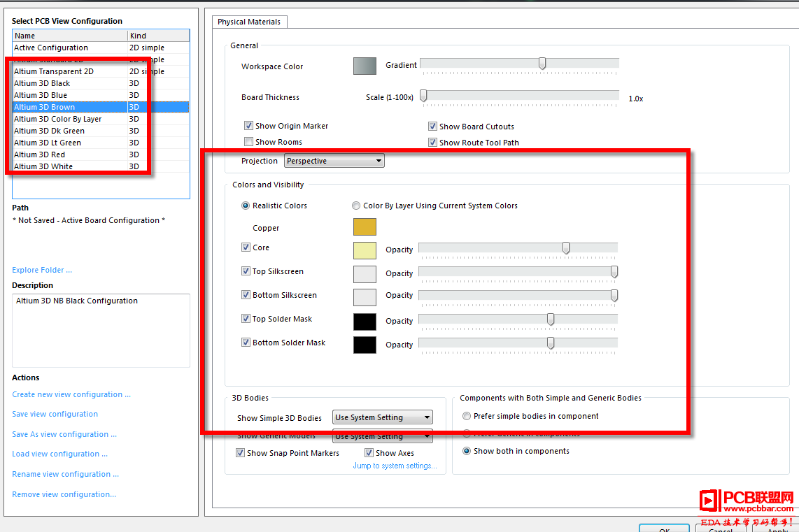The height and width of the screenshot is (532, 799).
Task: Open the Copper color swatch
Action: tap(365, 227)
